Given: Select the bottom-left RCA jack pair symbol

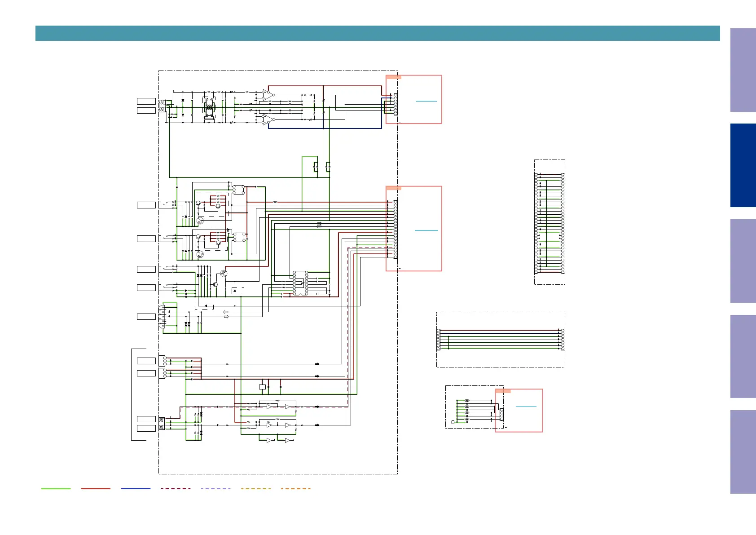Looking at the screenshot, I should pos(162,423).
